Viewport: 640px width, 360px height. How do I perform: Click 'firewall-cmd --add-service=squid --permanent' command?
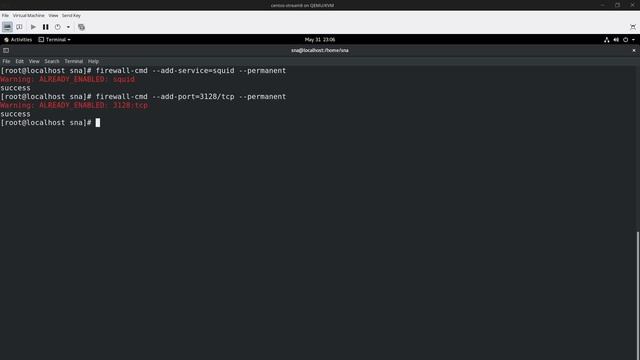pos(191,71)
